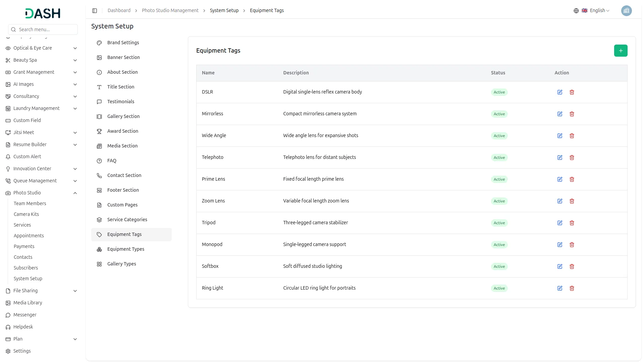Open Gallery Types setup item
This screenshot has height=362, width=644.
pyautogui.click(x=131, y=264)
